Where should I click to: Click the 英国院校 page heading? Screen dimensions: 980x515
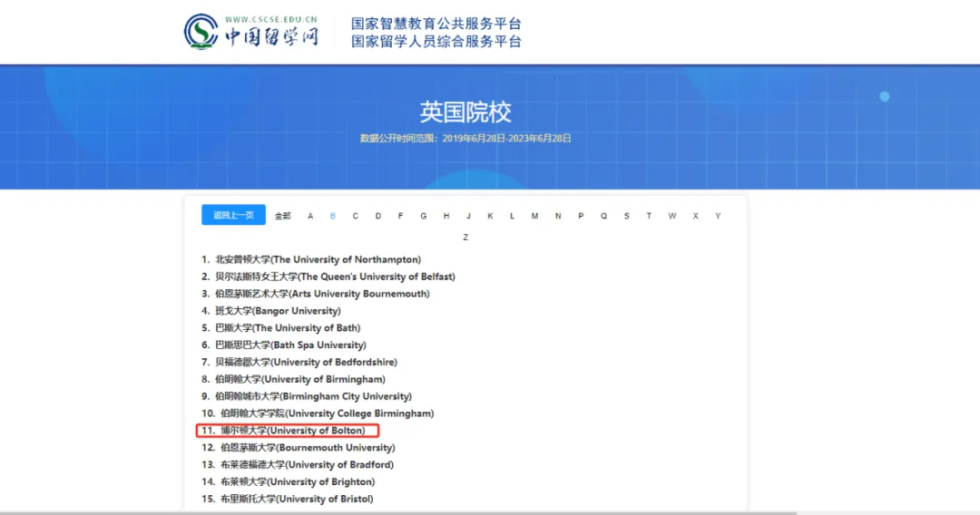pos(465,112)
